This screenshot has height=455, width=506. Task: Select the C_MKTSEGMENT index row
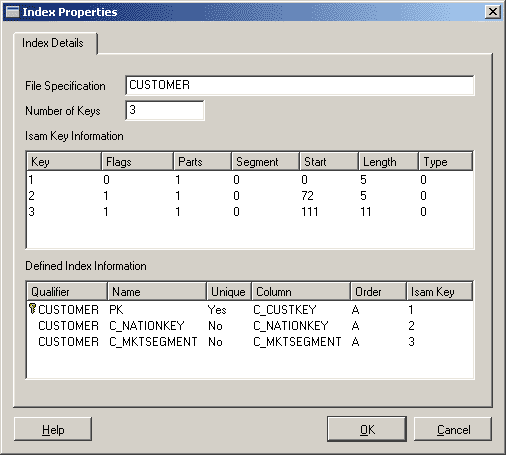(250, 342)
